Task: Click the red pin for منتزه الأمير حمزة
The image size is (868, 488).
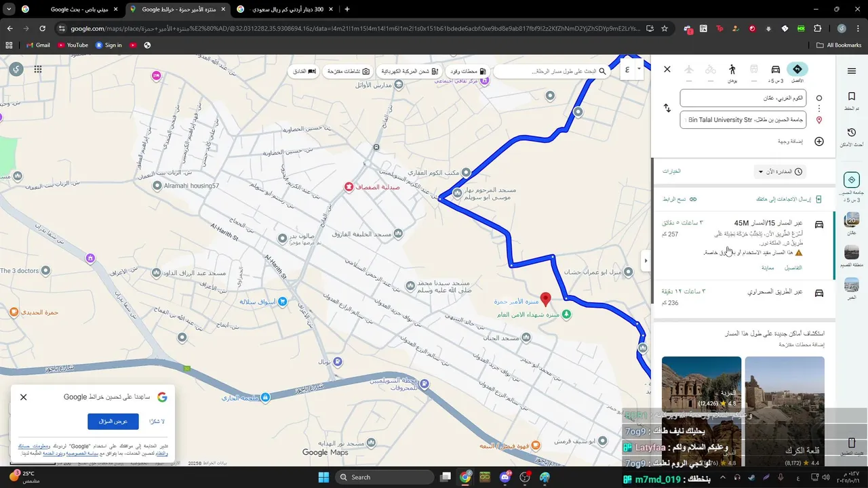Action: tap(545, 299)
